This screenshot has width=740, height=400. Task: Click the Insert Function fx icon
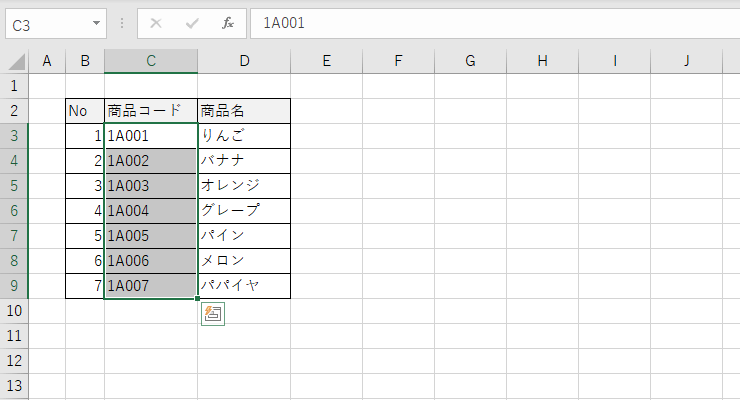(228, 23)
